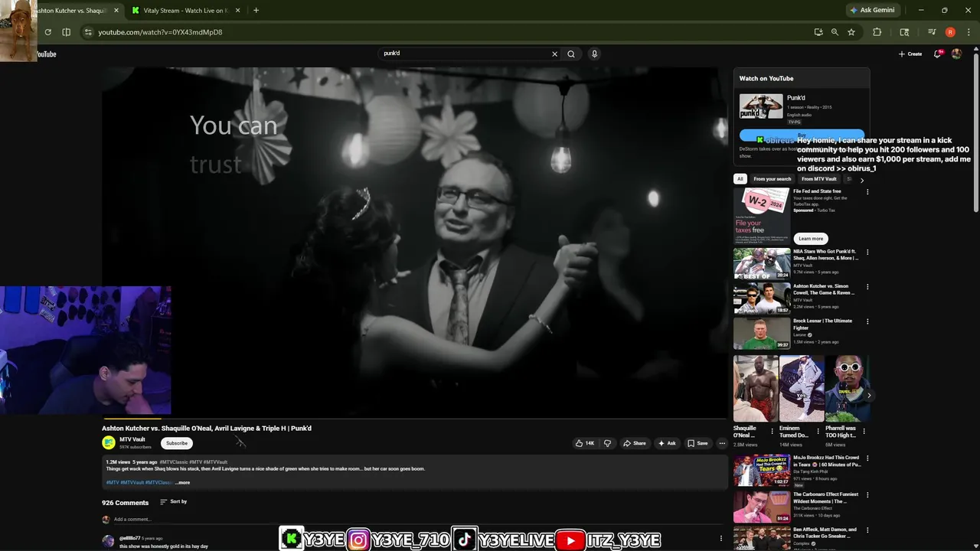Screen dimensions: 980x551
Task: Start voice search with microphone icon
Action: click(x=594, y=54)
